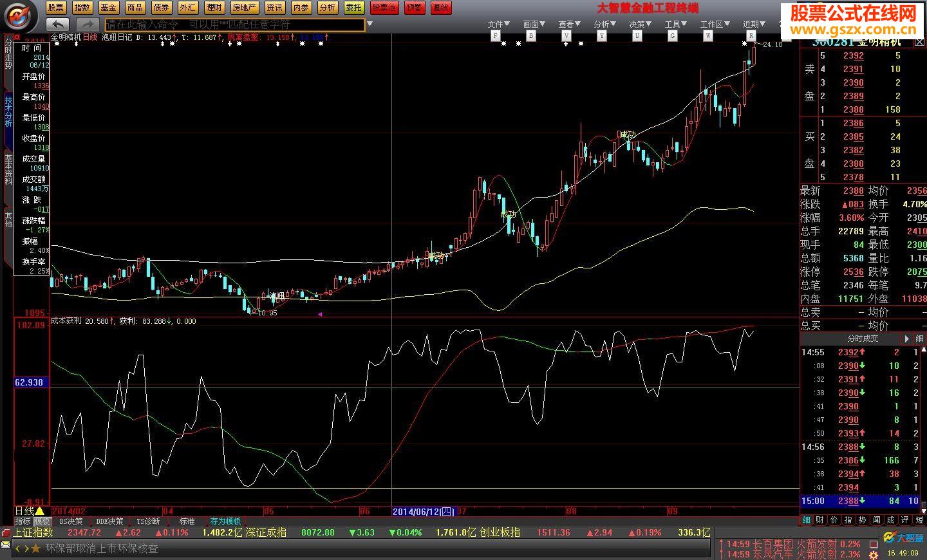Switch to the 势 tab in right panel
This screenshot has height=560, width=927.
point(862,520)
